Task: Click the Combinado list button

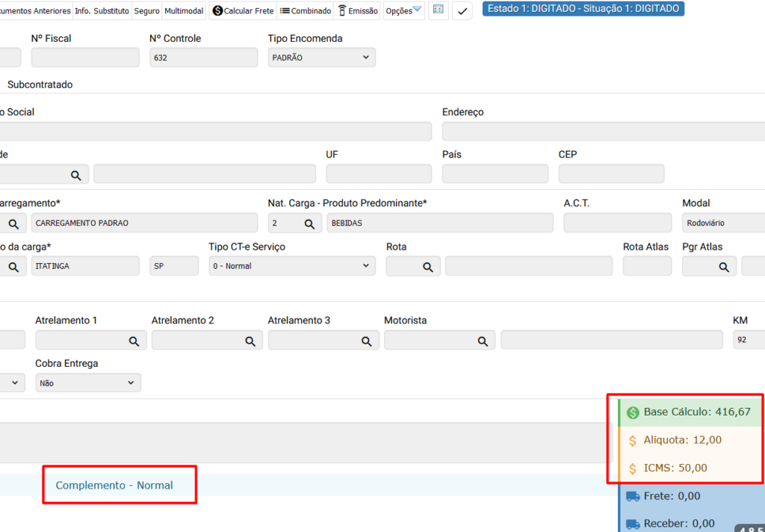Action: click(306, 11)
